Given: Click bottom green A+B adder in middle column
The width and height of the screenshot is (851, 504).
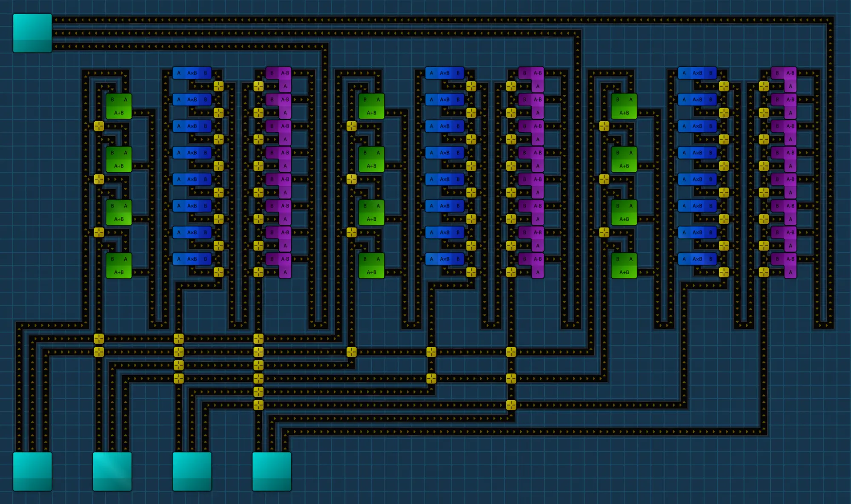Looking at the screenshot, I should pyautogui.click(x=372, y=265).
